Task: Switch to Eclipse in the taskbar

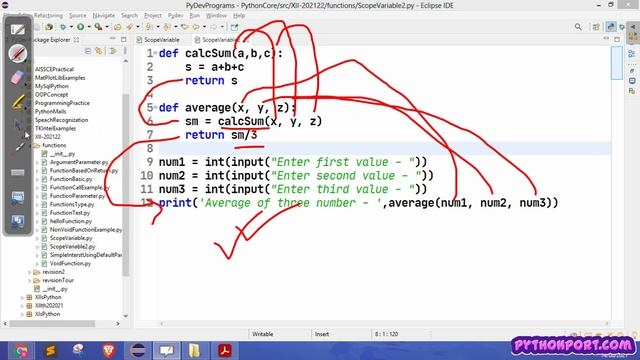Action: pyautogui.click(x=138, y=351)
